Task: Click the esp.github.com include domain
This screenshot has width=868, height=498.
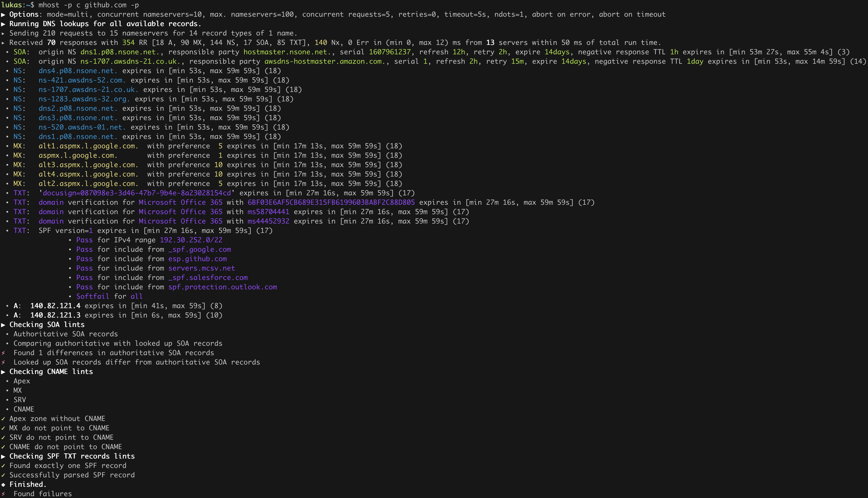Action: [198, 259]
